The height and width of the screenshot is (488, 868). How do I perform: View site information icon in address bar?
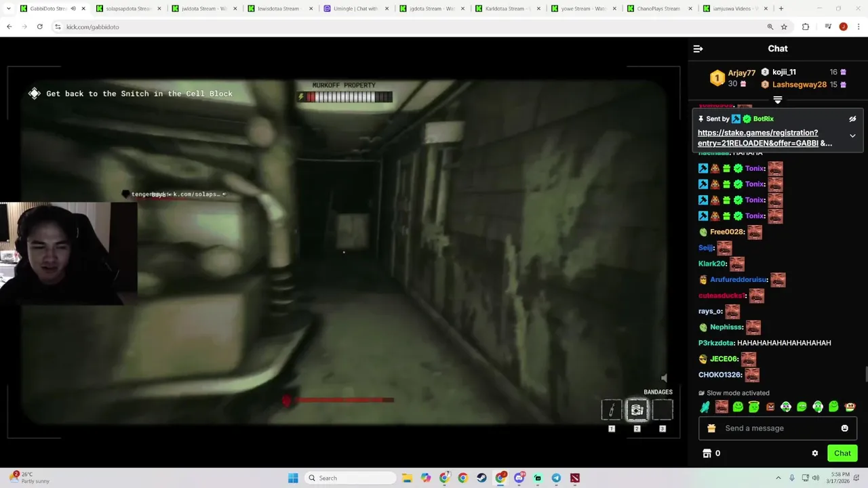pyautogui.click(x=58, y=26)
